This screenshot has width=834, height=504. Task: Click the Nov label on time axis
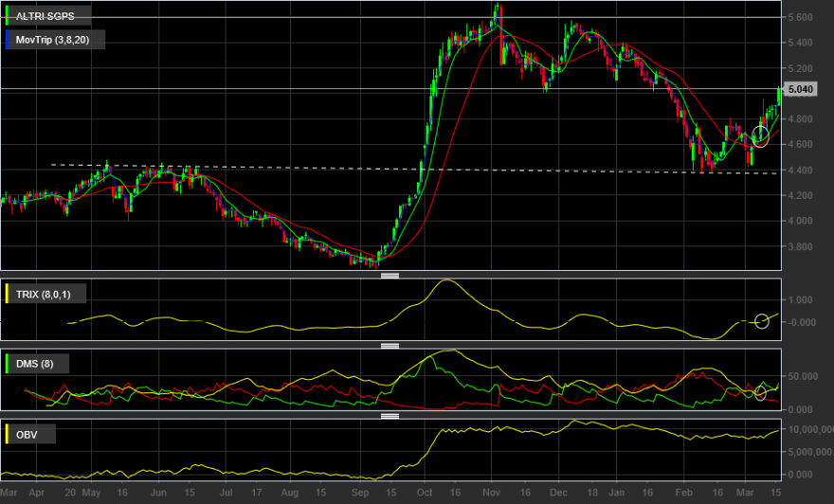(492, 493)
